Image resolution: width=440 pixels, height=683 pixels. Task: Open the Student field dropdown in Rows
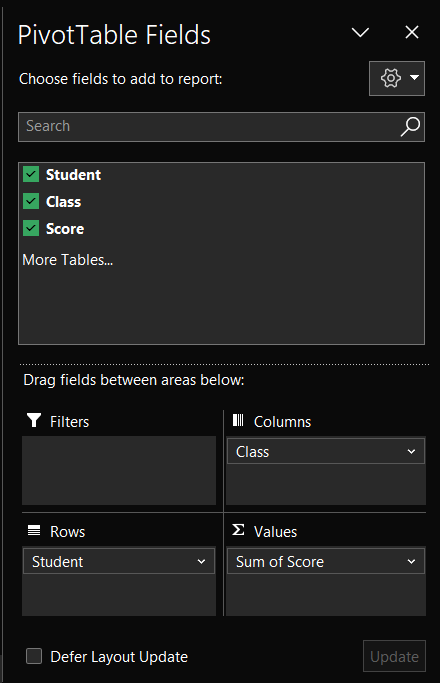201,562
